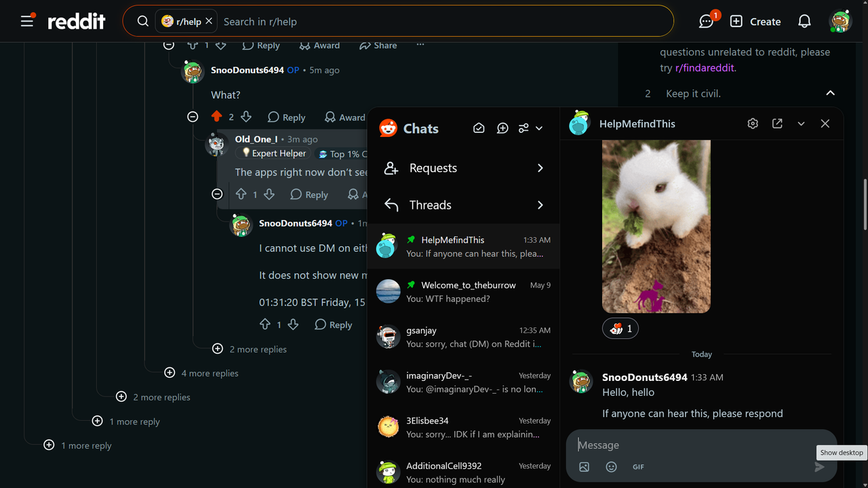
Task: Click the HelpMefindThis chat header avatar
Action: click(x=579, y=123)
